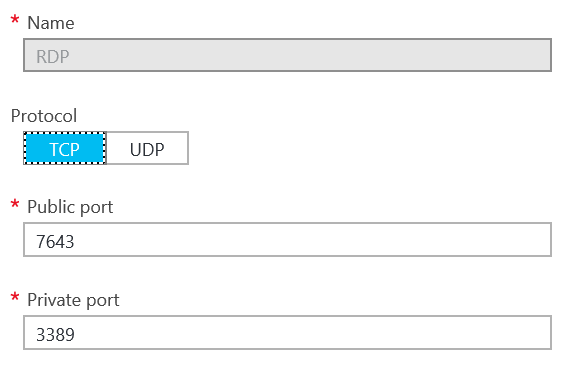
Task: Click the red asterisk beside Public port
Action: click(15, 204)
